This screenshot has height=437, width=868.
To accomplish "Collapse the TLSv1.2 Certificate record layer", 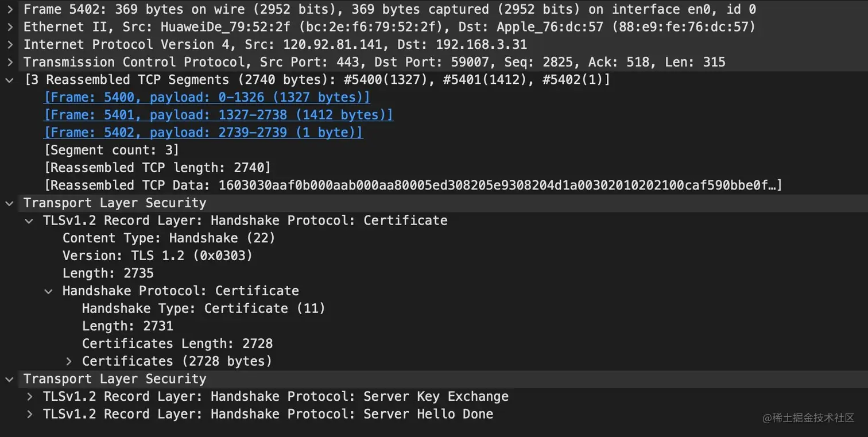I will tap(29, 220).
